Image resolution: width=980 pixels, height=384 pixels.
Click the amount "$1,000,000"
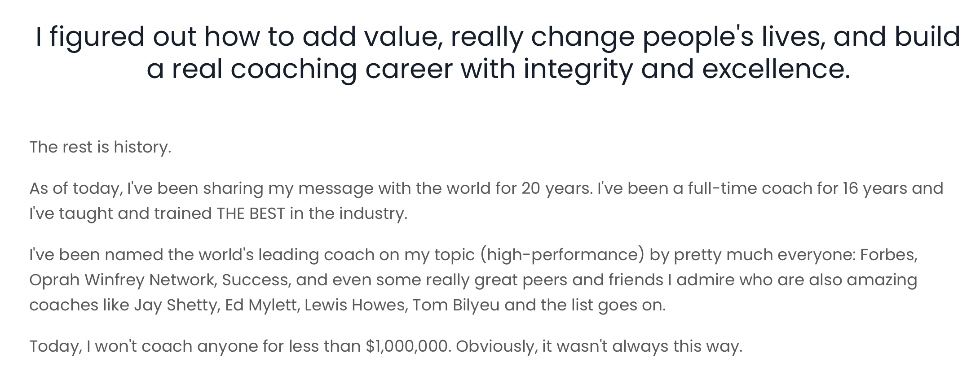point(407,346)
